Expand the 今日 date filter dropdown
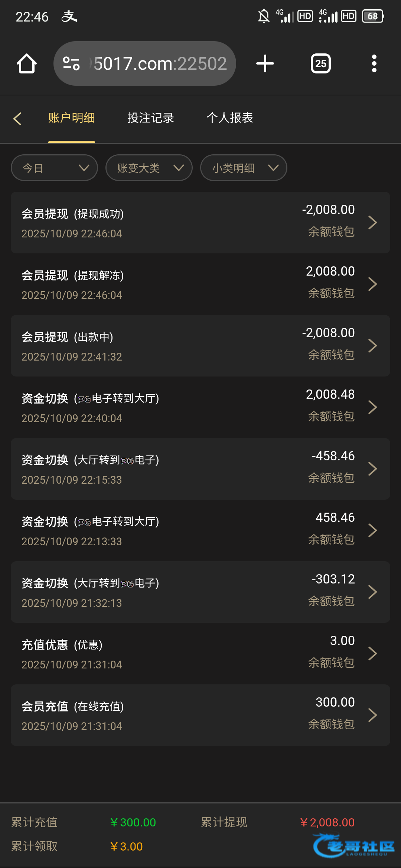Viewport: 401px width, 868px height. [55, 168]
